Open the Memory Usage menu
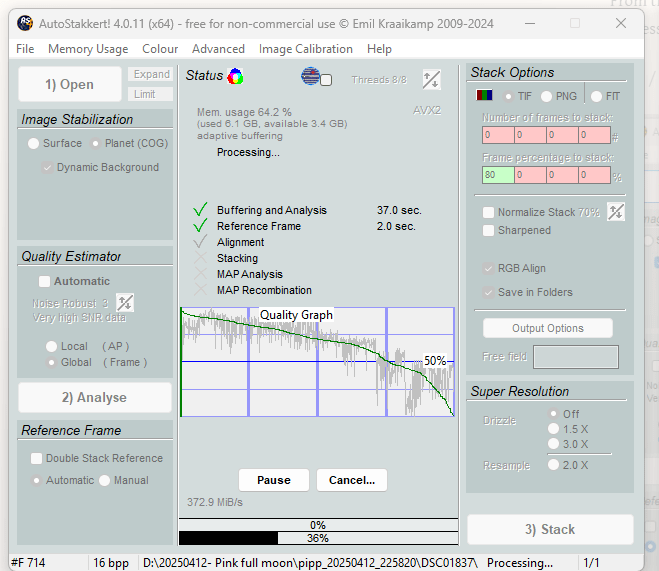 pos(88,48)
